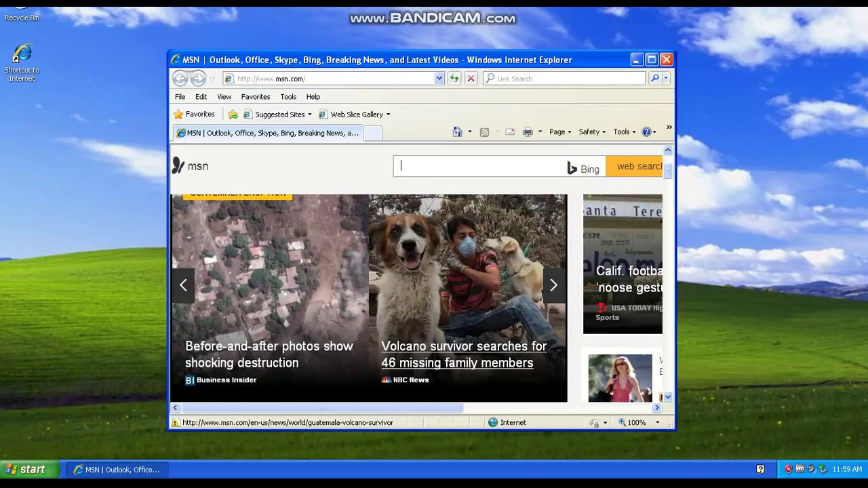The width and height of the screenshot is (868, 488).
Task: Expand the command bar overflow chevron
Action: coord(669,127)
